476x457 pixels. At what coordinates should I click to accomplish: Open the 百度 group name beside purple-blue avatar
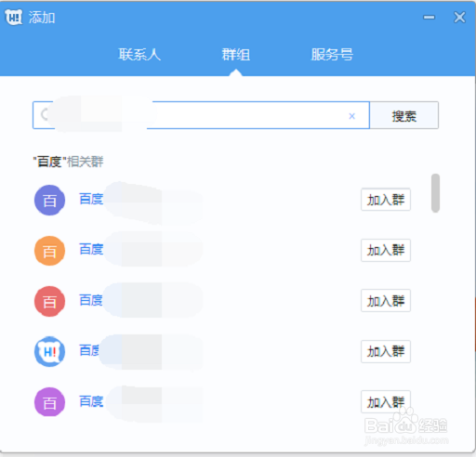click(x=91, y=199)
